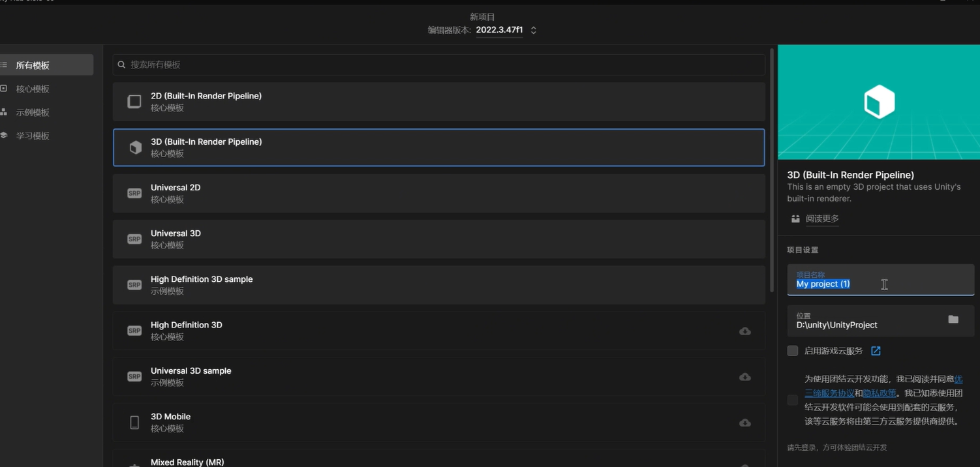Screen dimensions: 980x467
Task: Open the editor version selector 2022.3.47f1
Action: [499, 30]
